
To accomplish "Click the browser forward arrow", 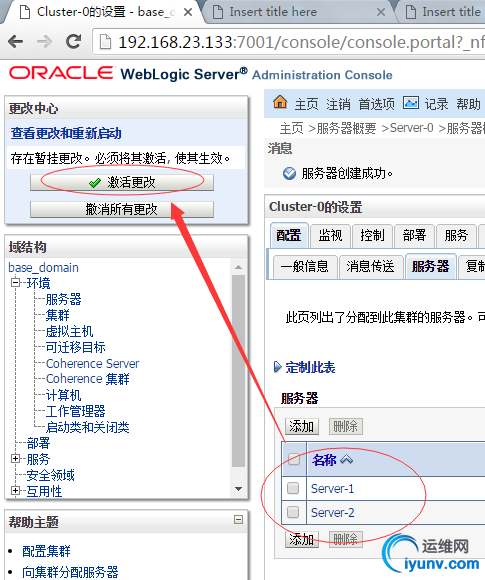I will point(44,42).
